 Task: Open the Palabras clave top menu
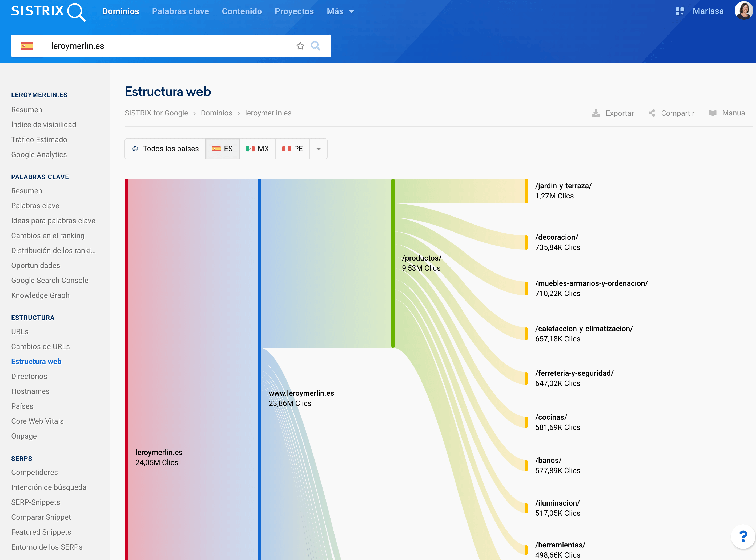[180, 11]
